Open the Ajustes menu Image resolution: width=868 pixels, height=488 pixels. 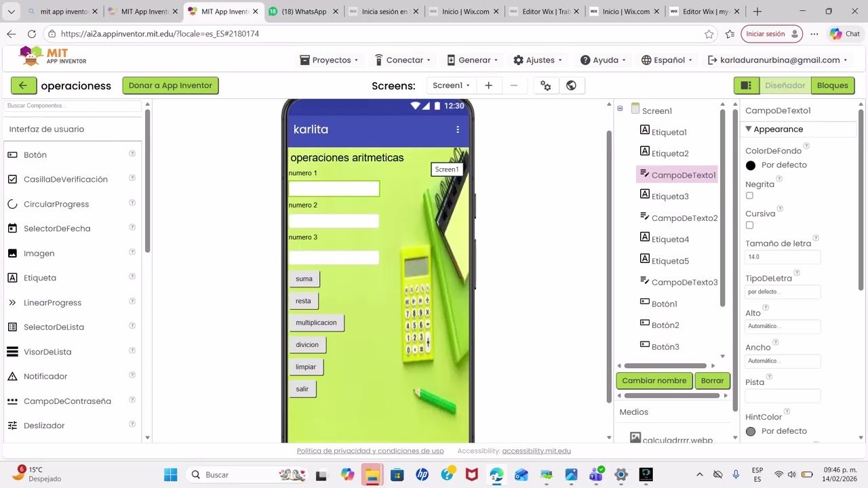(x=538, y=60)
